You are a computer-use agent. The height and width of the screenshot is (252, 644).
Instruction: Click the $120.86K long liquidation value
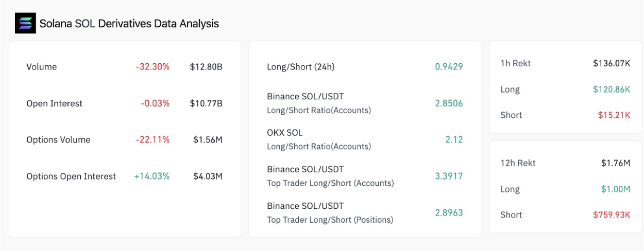point(612,89)
